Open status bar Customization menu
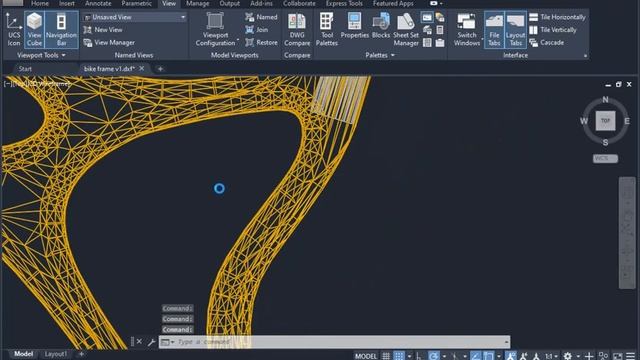The height and width of the screenshot is (360, 640). point(631,356)
